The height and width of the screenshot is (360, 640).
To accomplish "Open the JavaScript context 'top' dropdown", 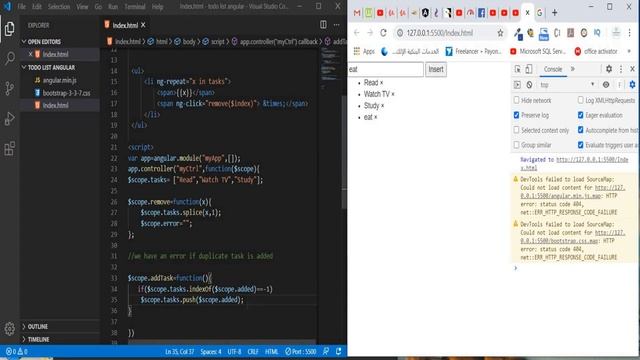I will [x=567, y=84].
